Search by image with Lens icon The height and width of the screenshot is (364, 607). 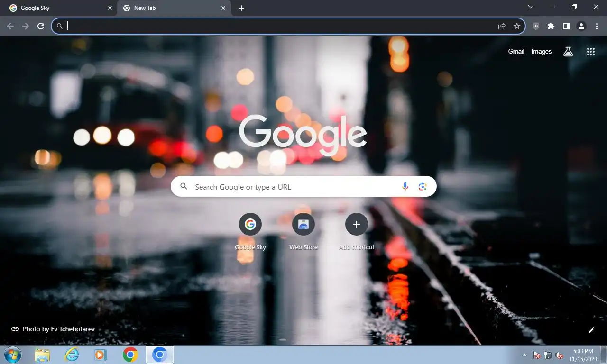coord(423,187)
